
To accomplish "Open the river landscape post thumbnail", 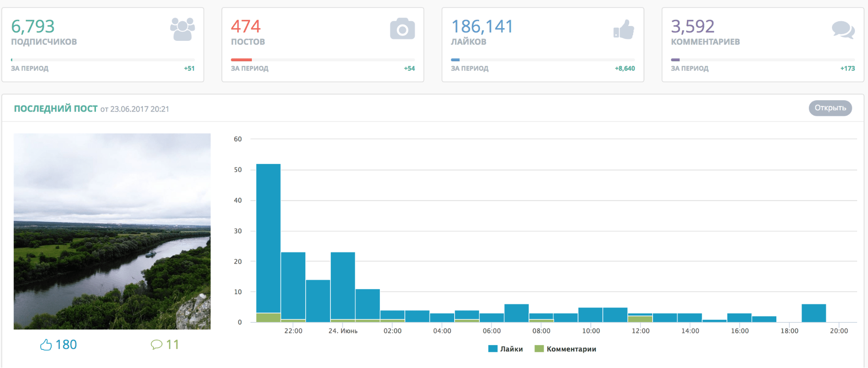I will 112,231.
